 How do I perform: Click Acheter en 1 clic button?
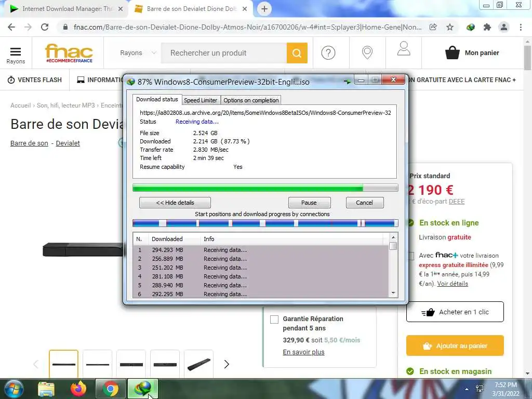coord(455,312)
